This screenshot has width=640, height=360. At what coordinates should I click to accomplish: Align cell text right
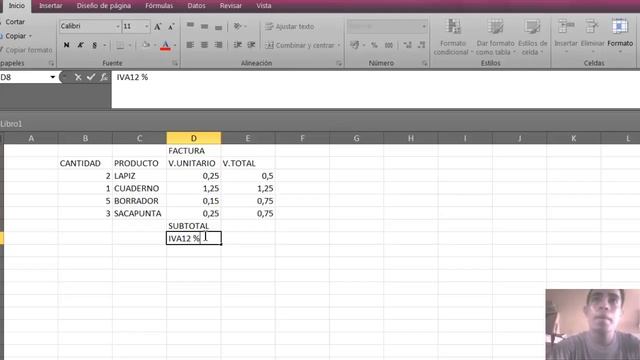(x=218, y=45)
